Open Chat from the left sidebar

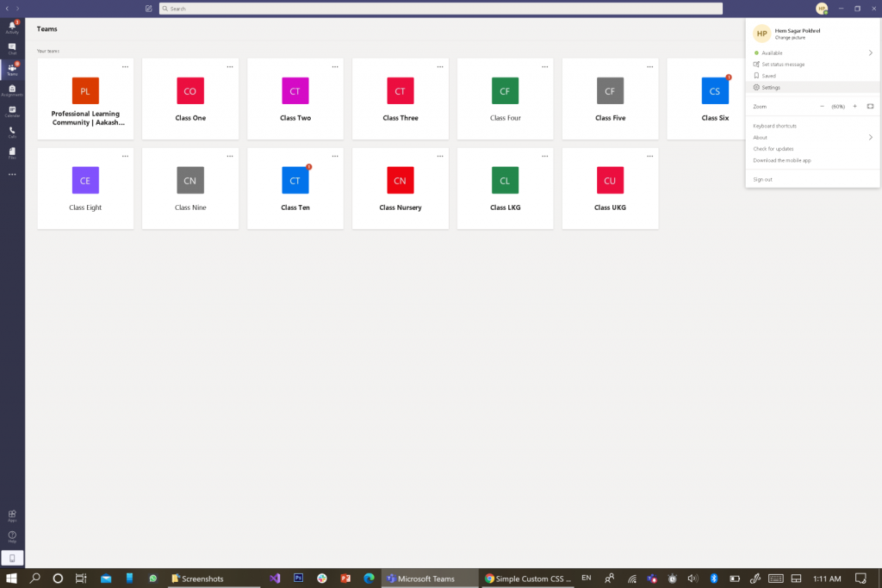[x=12, y=48]
